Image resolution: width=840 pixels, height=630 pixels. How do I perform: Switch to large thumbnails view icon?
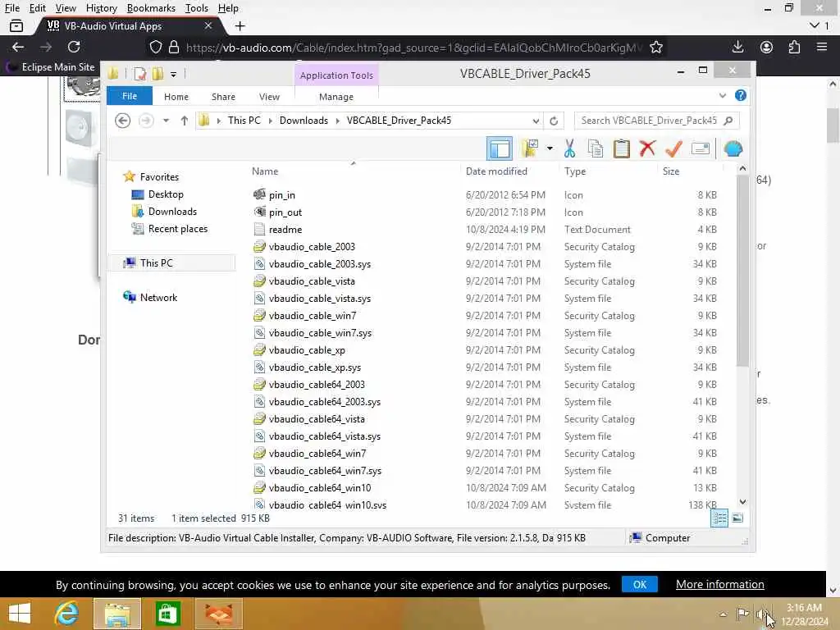pyautogui.click(x=737, y=518)
